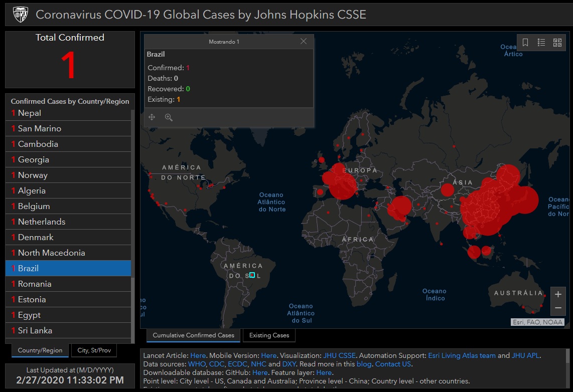This screenshot has height=392, width=573.
Task: Open the Contact US link
Action: pos(393,364)
